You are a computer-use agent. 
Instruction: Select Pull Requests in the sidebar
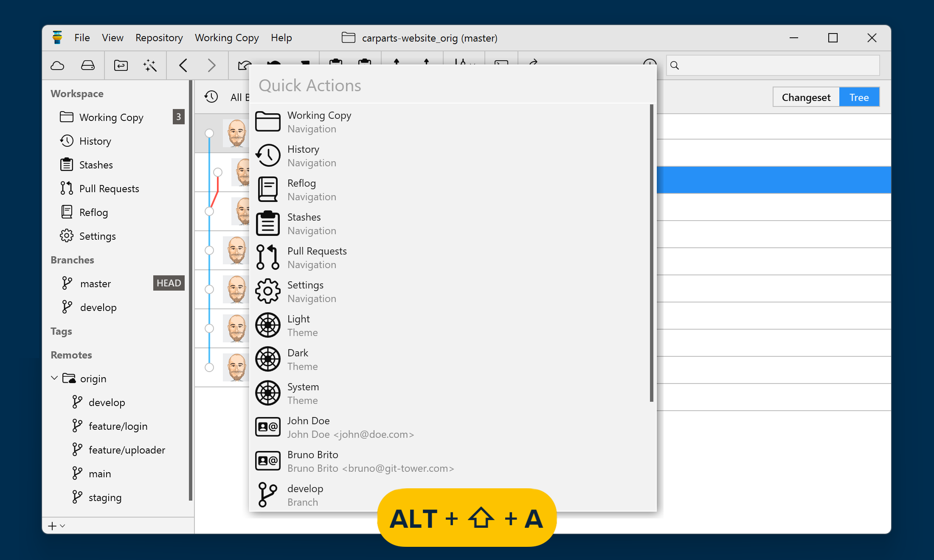click(x=109, y=188)
